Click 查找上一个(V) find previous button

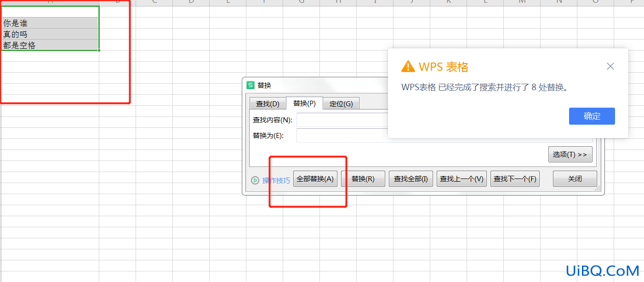tap(462, 179)
